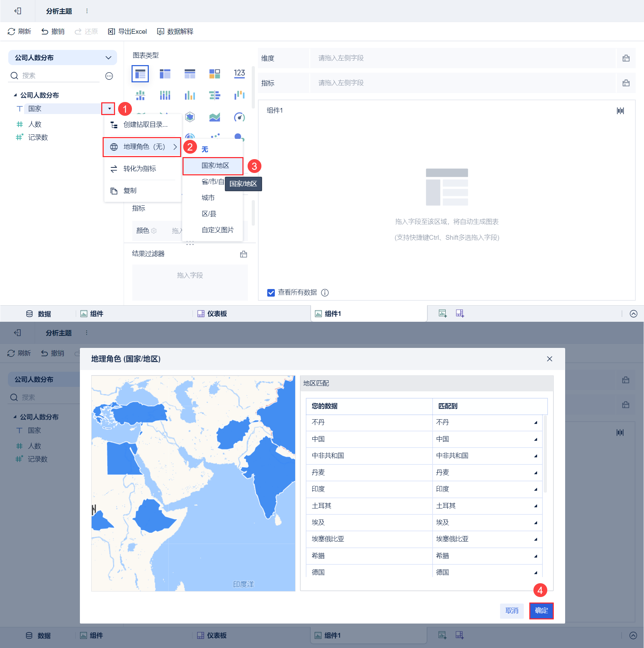Open the matched-to dropdown for the 丹麦 row
Viewport: 644px width, 648px height.
[x=536, y=473]
